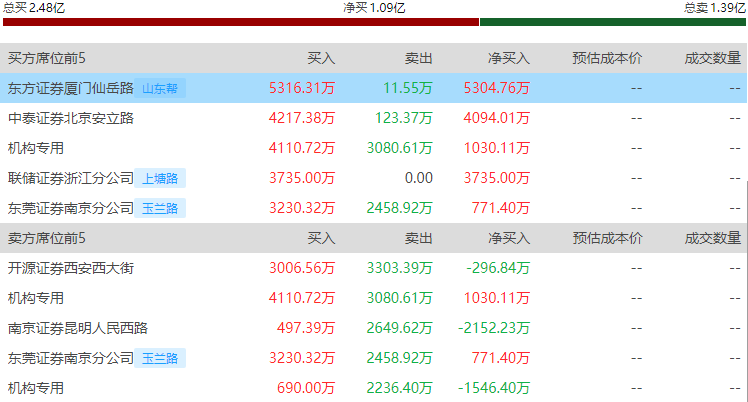Click 成交数量 in the 买方席位前5 header
The height and width of the screenshot is (402, 748).
click(x=713, y=58)
